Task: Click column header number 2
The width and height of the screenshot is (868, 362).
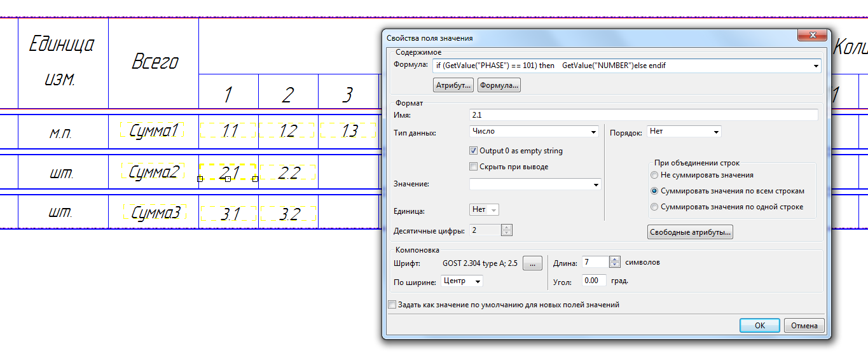Action: pyautogui.click(x=287, y=95)
